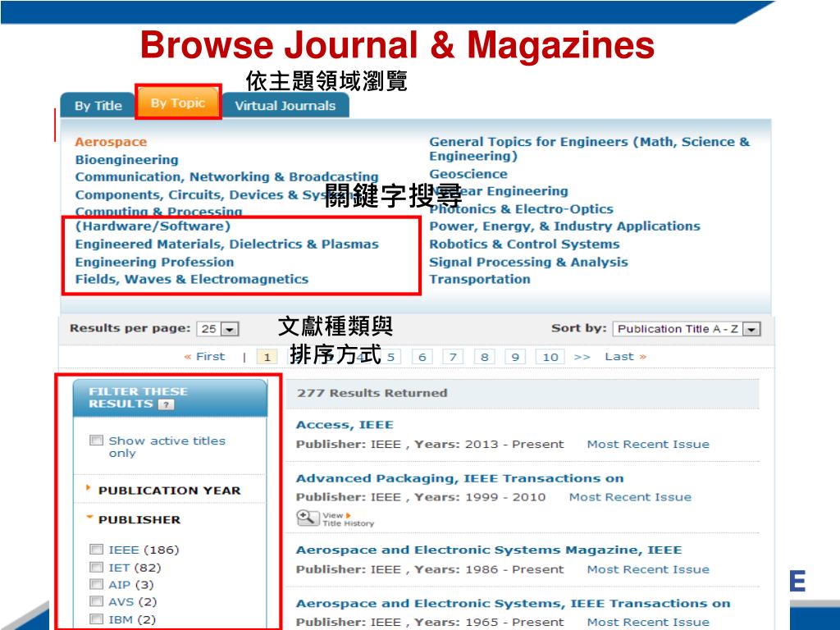This screenshot has width=840, height=630.
Task: Open Photonics & Electro-Optics topic
Action: point(521,209)
